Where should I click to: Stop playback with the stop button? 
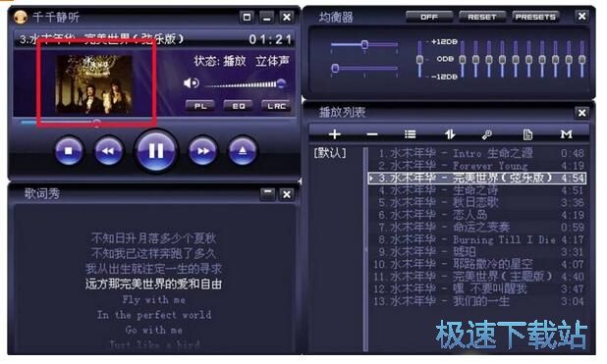(69, 151)
